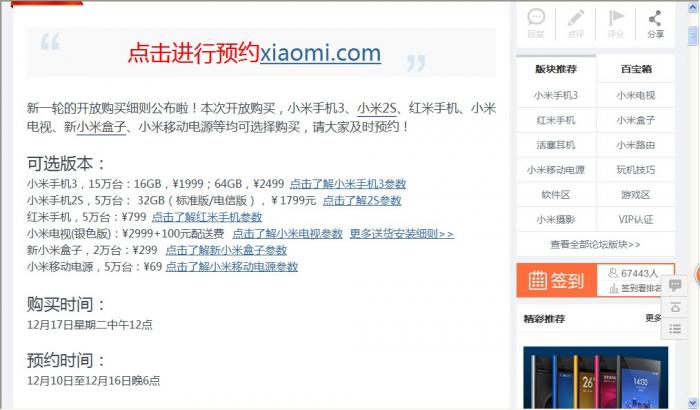Click the floating list view icon
The image size is (700, 410).
[675, 330]
